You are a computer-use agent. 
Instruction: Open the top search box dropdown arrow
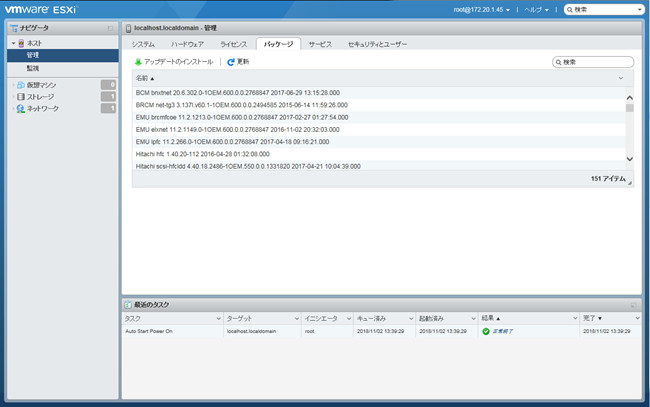click(x=640, y=10)
